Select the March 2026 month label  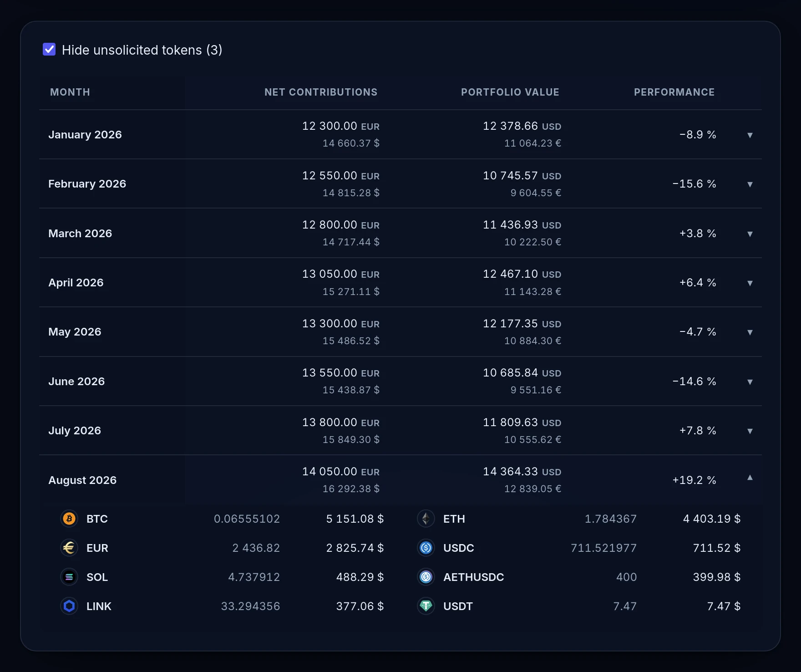coord(80,234)
